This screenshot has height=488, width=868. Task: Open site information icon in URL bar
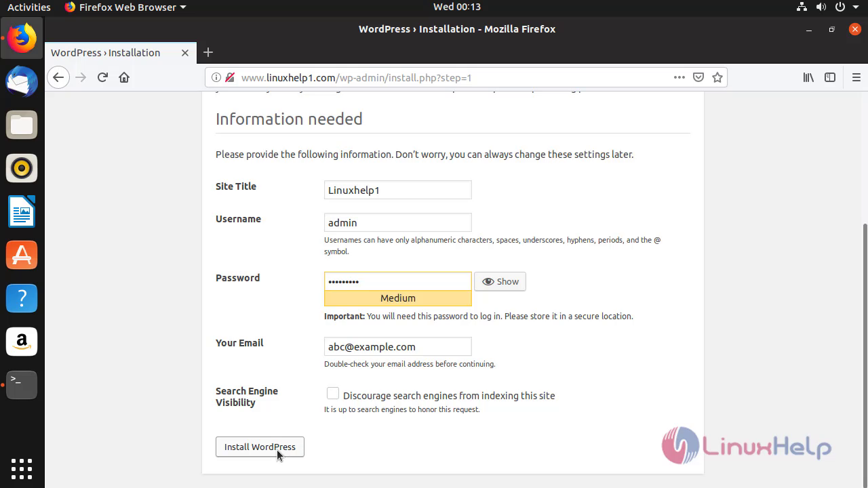[x=216, y=78]
